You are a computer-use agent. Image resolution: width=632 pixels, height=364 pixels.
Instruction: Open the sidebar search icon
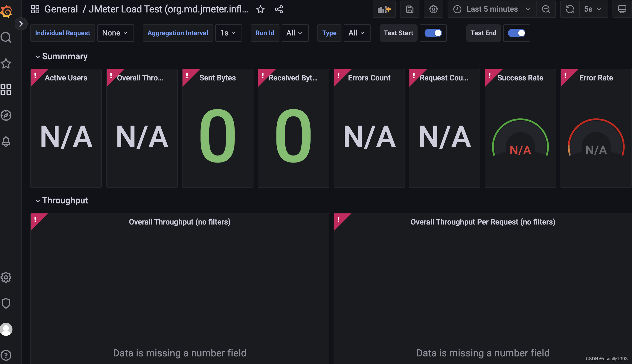click(x=6, y=37)
